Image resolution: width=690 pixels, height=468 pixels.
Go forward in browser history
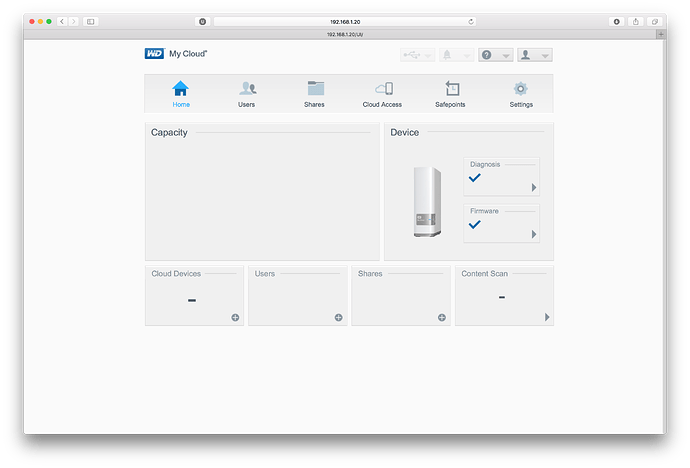pyautogui.click(x=73, y=21)
